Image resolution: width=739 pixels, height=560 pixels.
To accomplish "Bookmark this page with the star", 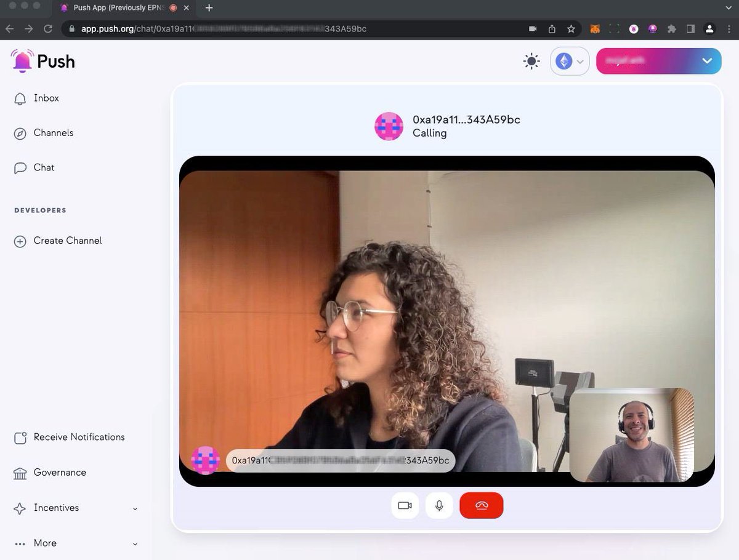I will 571,29.
